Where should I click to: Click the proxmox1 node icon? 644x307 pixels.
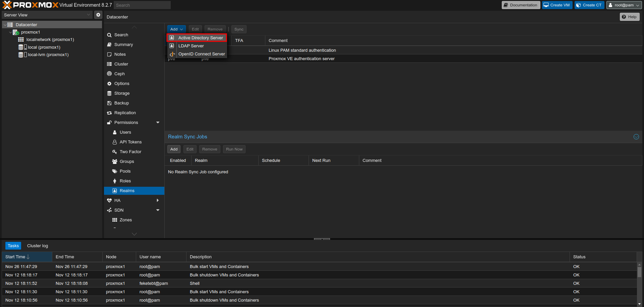pos(16,32)
